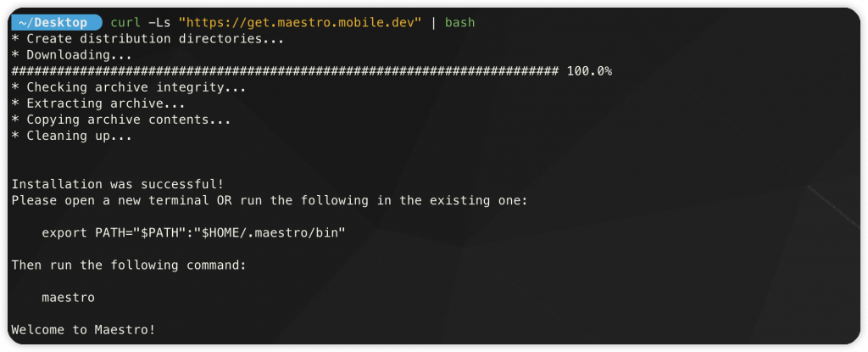Click the bash word after the pipe
Image resolution: width=868 pixels, height=352 pixels.
[x=460, y=23]
